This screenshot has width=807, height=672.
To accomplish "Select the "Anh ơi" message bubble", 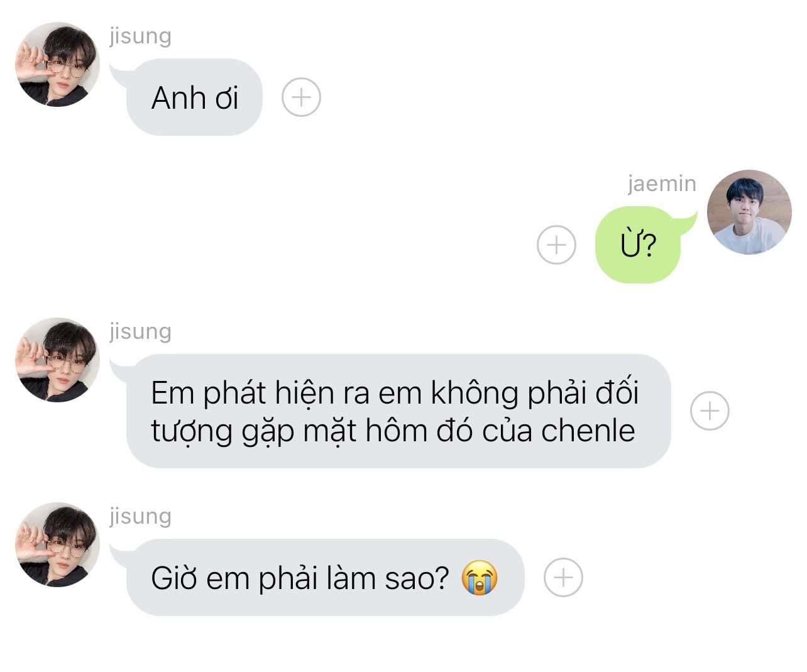I will pyautogui.click(x=194, y=97).
